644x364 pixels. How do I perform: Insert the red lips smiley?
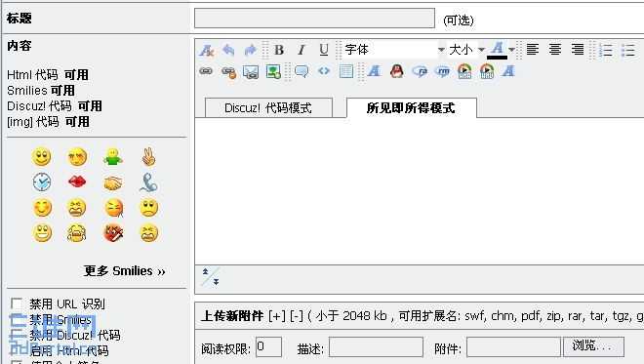77,182
